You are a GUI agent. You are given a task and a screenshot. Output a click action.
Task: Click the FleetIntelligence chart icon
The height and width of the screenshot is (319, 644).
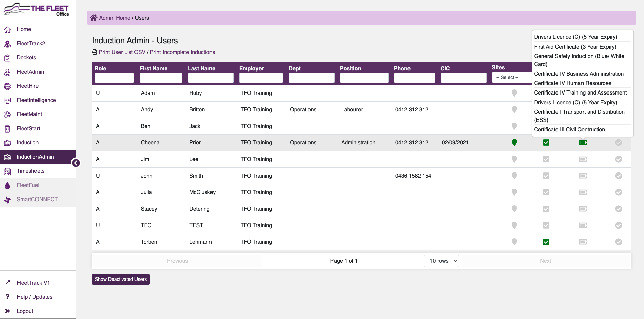(7, 100)
